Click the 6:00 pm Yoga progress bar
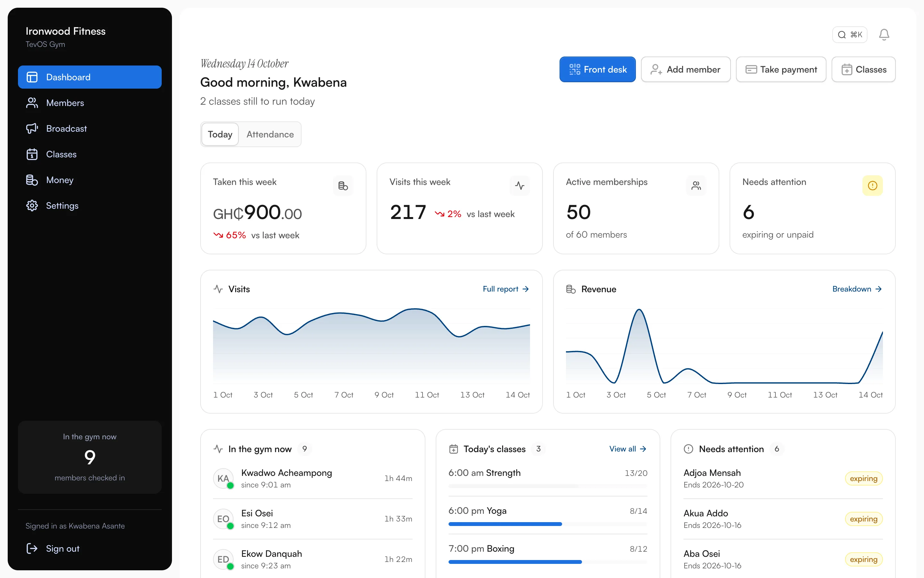The image size is (924, 578). (548, 524)
